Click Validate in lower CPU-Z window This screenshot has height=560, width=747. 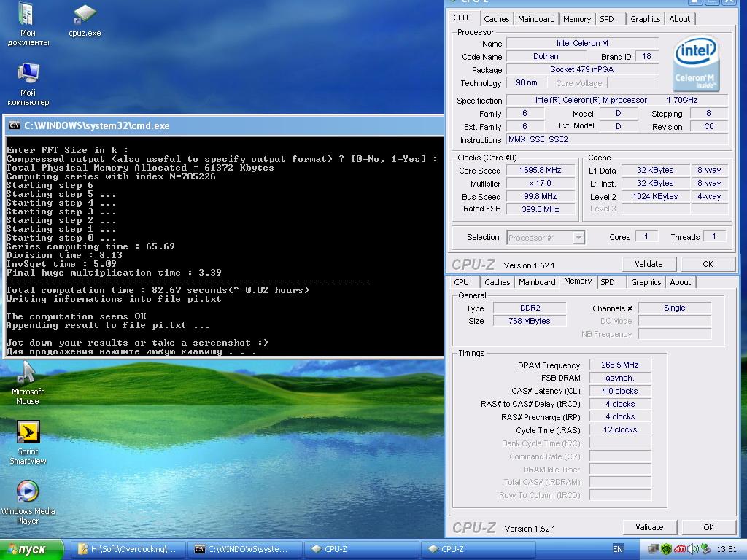649,527
